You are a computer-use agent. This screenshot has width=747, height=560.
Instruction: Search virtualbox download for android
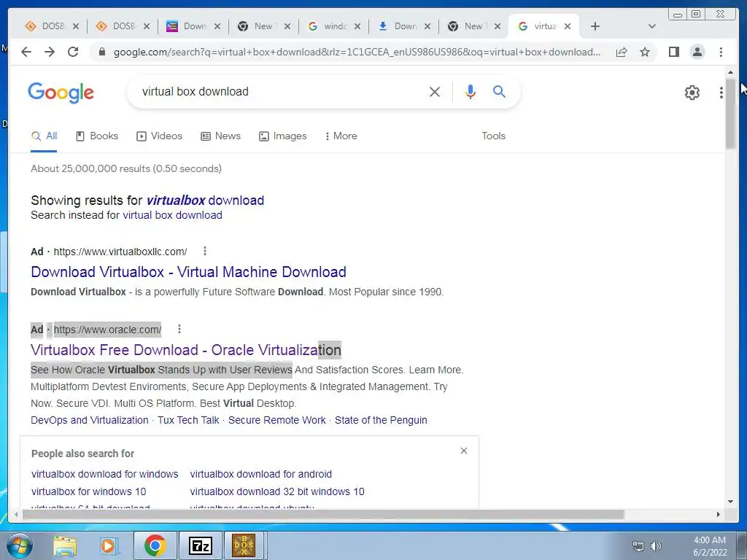click(260, 474)
